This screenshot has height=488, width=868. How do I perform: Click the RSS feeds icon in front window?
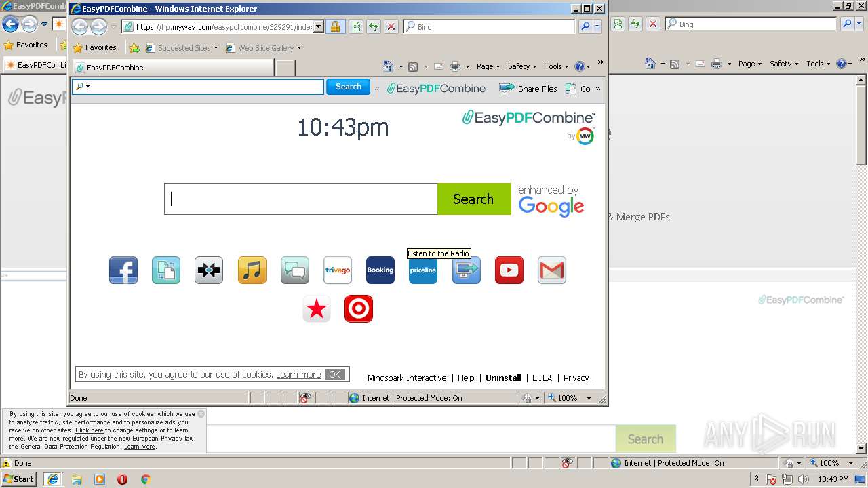point(413,66)
